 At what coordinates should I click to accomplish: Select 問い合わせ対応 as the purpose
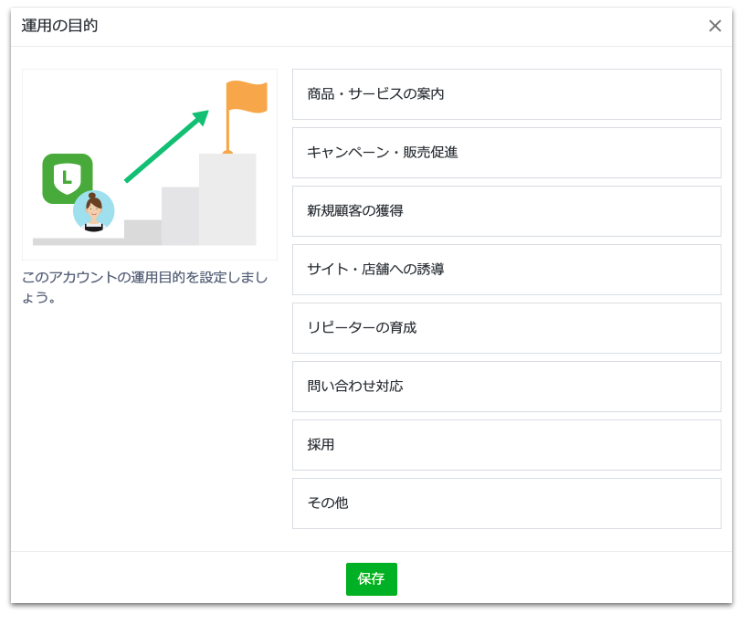coord(506,387)
